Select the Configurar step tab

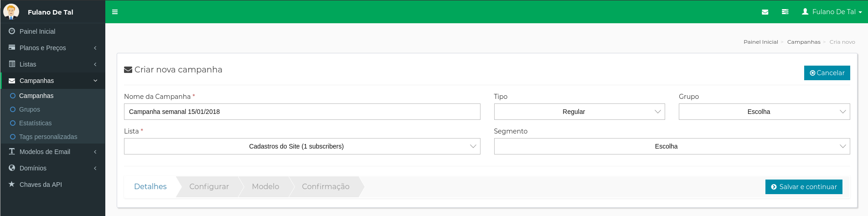click(x=209, y=186)
